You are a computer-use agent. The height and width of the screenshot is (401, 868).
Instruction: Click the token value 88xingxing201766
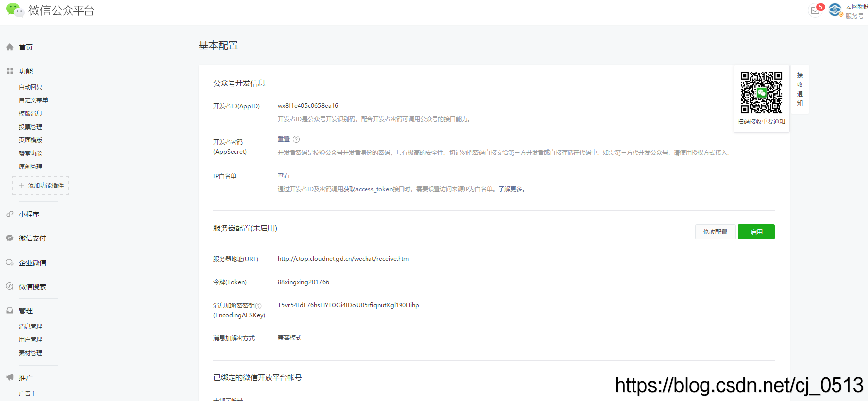(303, 282)
